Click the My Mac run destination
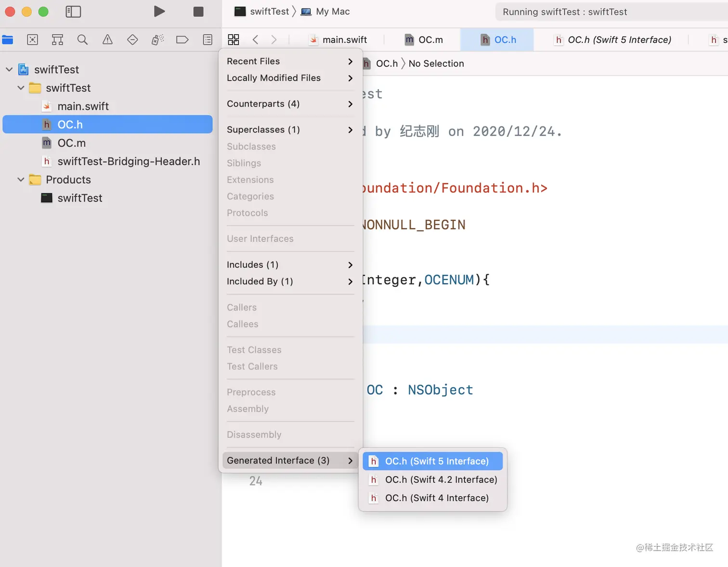Screen dimensions: 728x567 325,12
